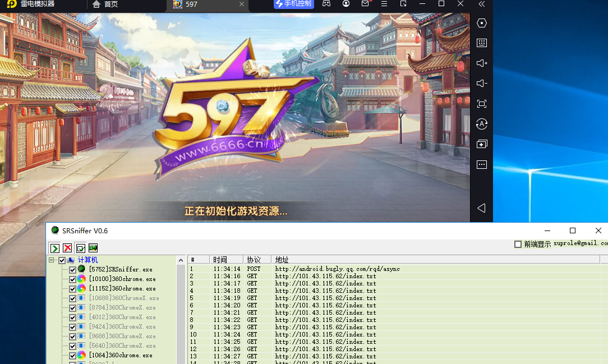Collapse the LDPlayer sidebar with double arrow

coord(481,4)
